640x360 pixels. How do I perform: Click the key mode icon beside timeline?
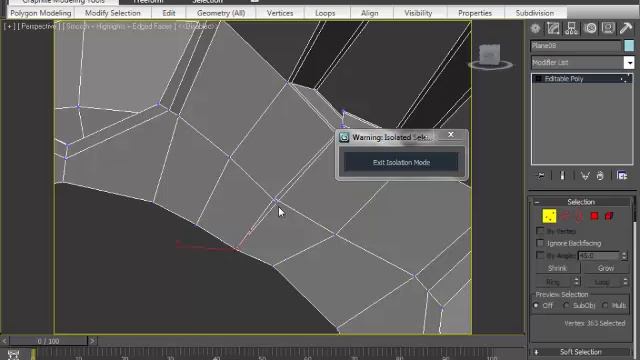[13, 354]
